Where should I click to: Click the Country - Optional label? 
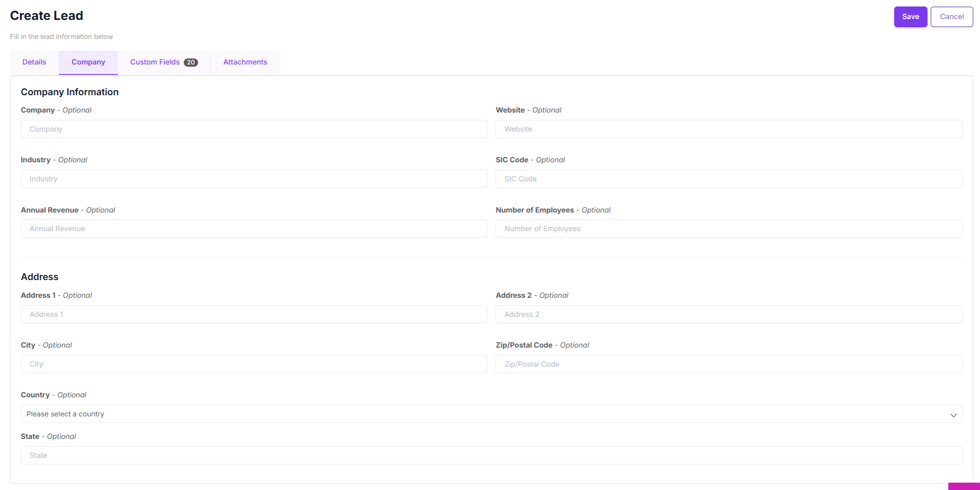(53, 395)
